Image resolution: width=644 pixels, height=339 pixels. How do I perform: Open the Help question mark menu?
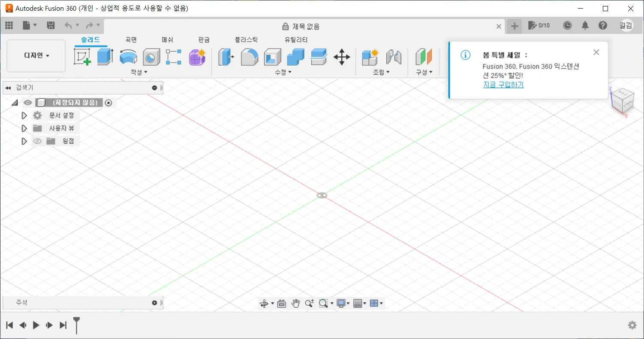click(x=603, y=26)
